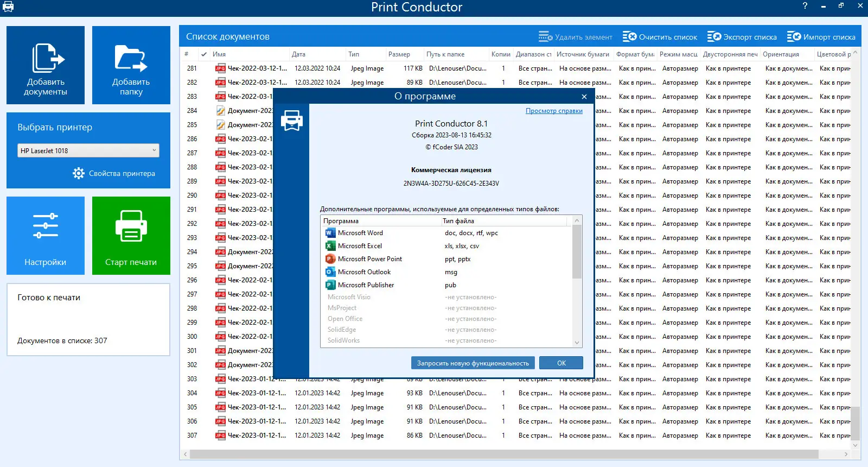The width and height of the screenshot is (868, 467).
Task: Select Microsoft Outlook entry icon
Action: click(x=330, y=272)
